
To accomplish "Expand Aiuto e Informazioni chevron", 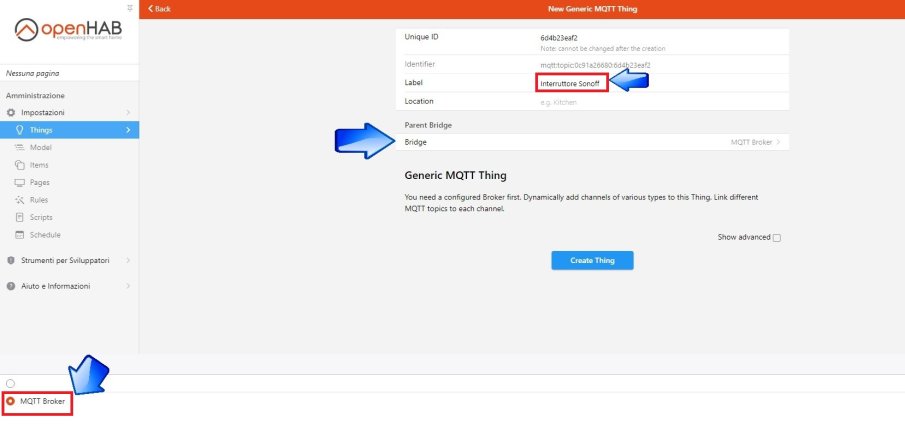I will coord(128,286).
